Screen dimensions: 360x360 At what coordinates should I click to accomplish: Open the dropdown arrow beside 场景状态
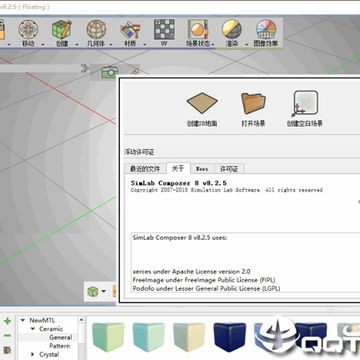click(213, 44)
